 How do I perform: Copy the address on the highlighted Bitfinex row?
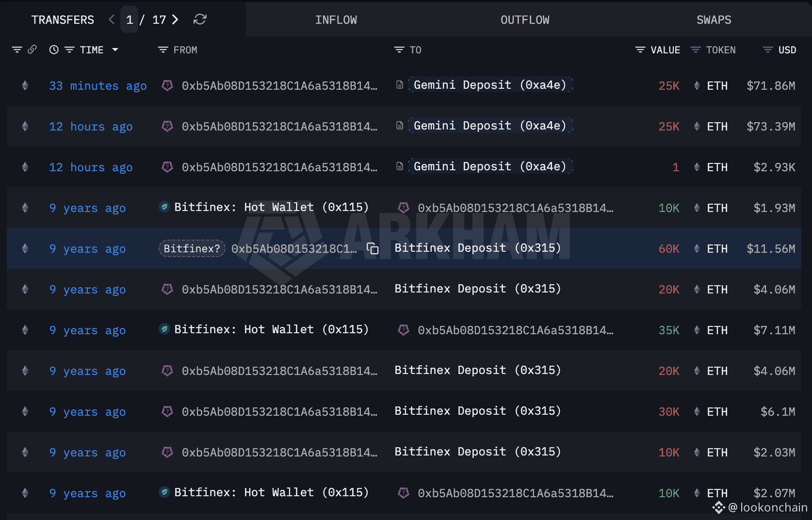pyautogui.click(x=372, y=248)
